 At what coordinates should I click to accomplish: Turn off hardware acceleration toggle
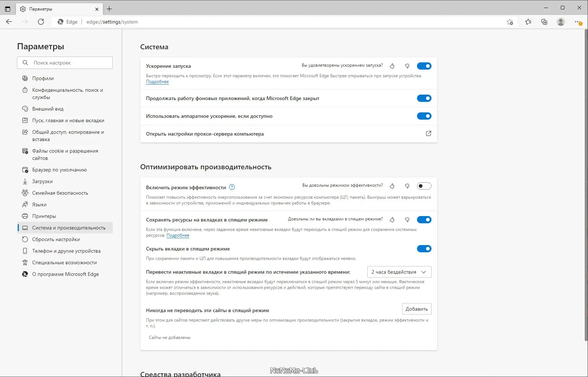424,116
